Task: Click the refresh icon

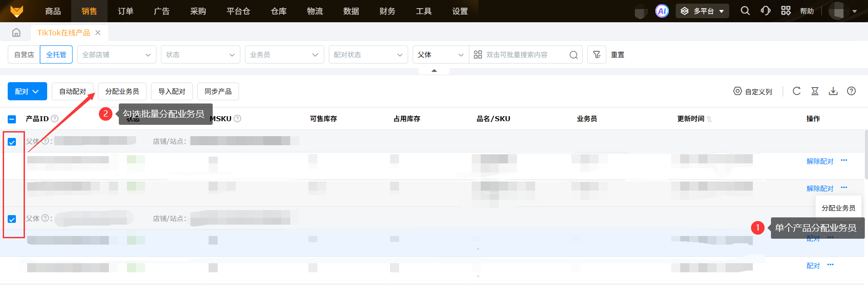Action: [x=796, y=91]
